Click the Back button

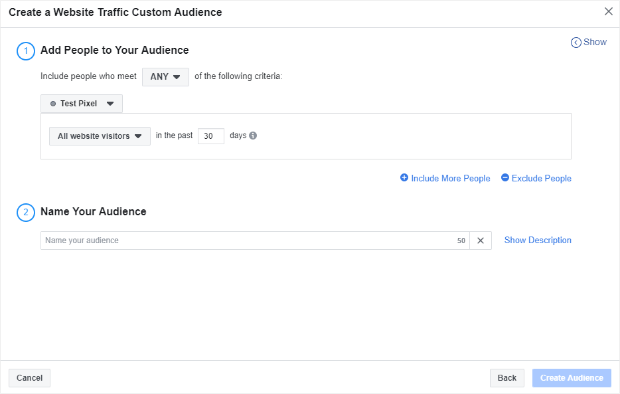click(x=507, y=378)
